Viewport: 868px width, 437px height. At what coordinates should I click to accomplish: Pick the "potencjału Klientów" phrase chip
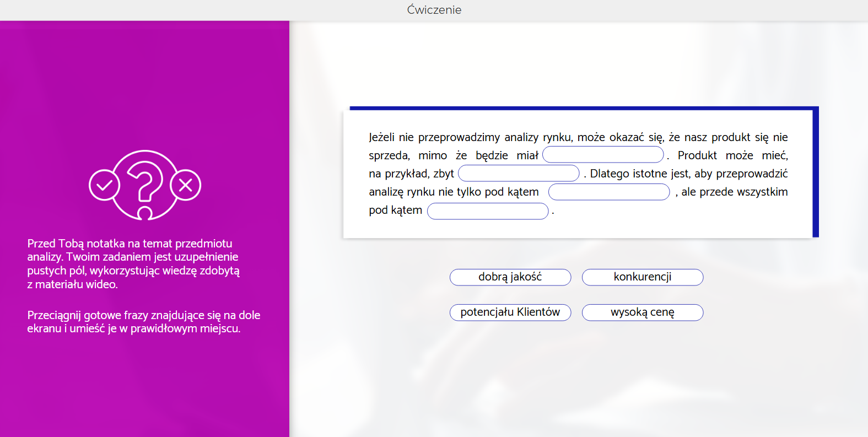(x=510, y=312)
